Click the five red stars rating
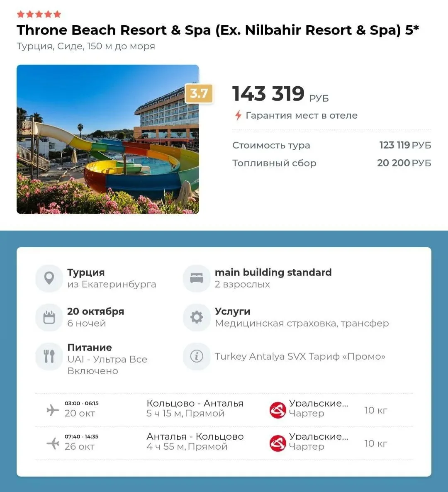The image size is (448, 492). pyautogui.click(x=39, y=14)
